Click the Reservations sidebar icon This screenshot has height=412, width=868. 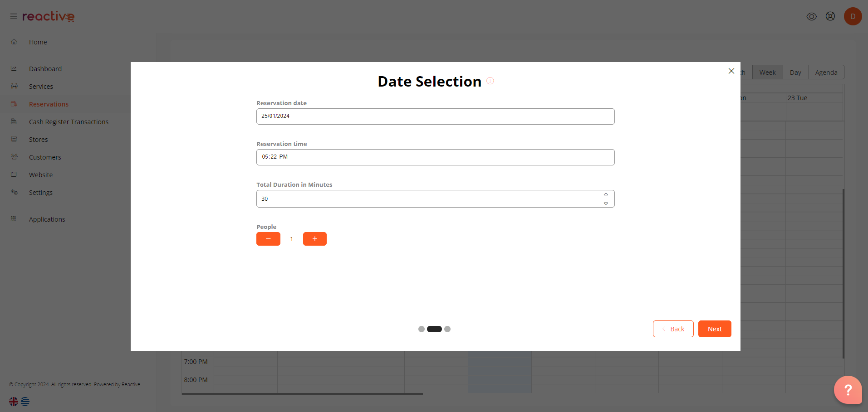[x=14, y=104]
